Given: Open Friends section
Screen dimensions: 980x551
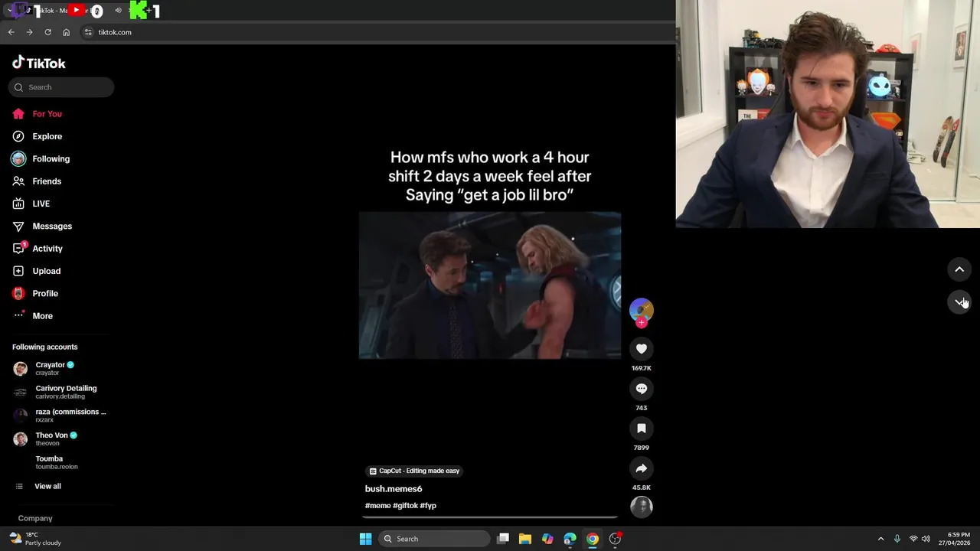Looking at the screenshot, I should tap(47, 181).
